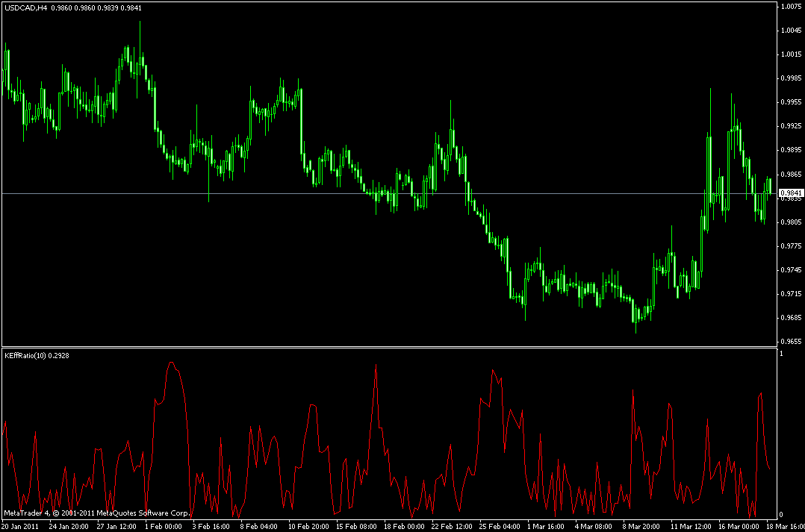Select the 22 Feb 12:00 time label
The image size is (805, 532).
(452, 526)
